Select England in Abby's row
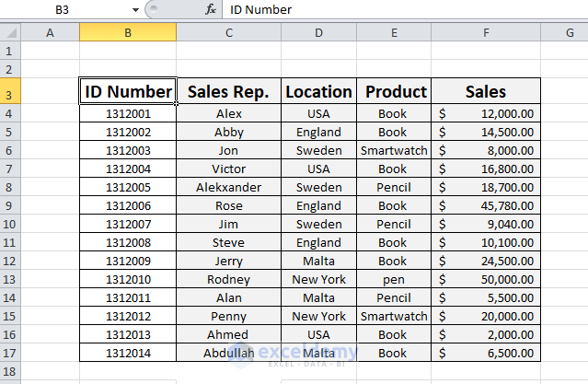588x384 pixels. pos(318,132)
